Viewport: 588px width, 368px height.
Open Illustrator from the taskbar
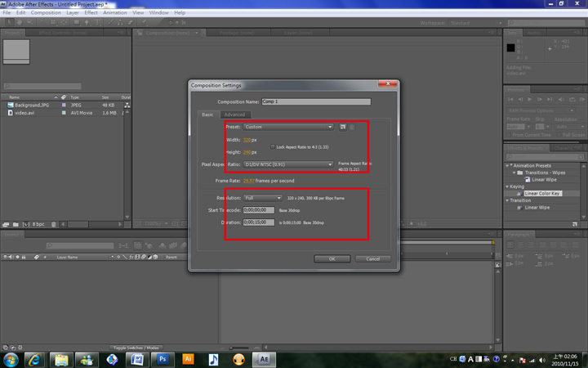coord(189,360)
